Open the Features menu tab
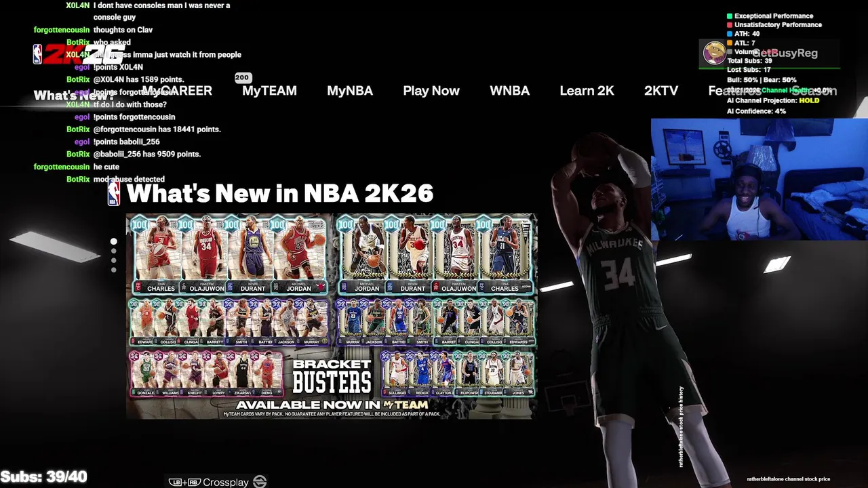The image size is (868, 488). point(734,91)
